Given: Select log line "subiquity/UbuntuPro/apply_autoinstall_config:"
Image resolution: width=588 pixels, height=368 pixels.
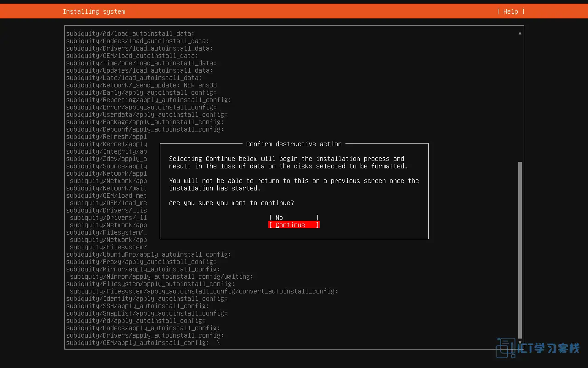Looking at the screenshot, I should pos(149,254).
